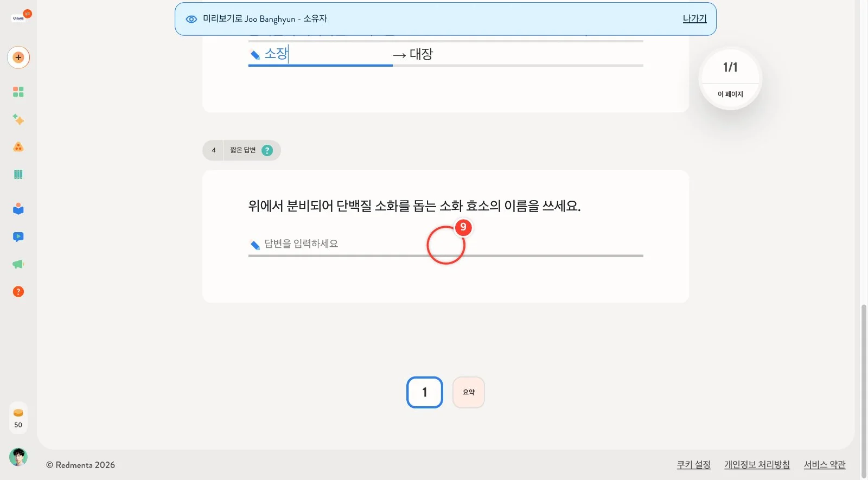868x480 pixels.
Task: Open the 요약 summary button
Action: [469, 392]
